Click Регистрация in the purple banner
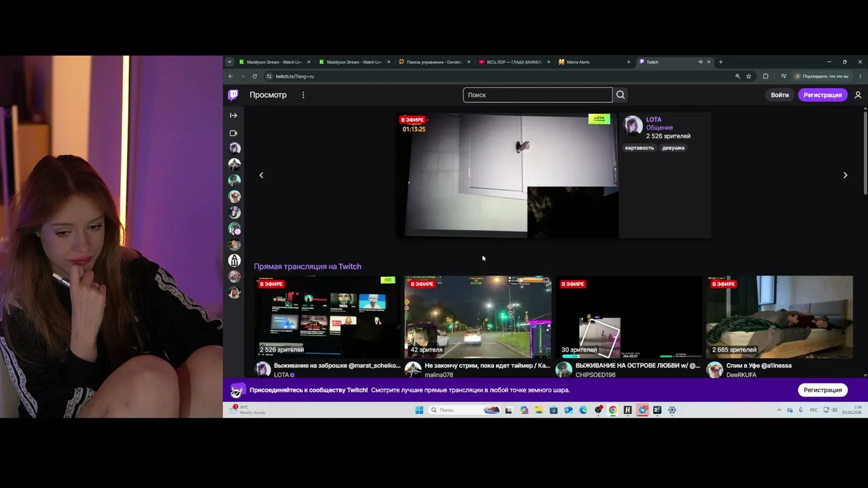The height and width of the screenshot is (488, 868). 823,390
